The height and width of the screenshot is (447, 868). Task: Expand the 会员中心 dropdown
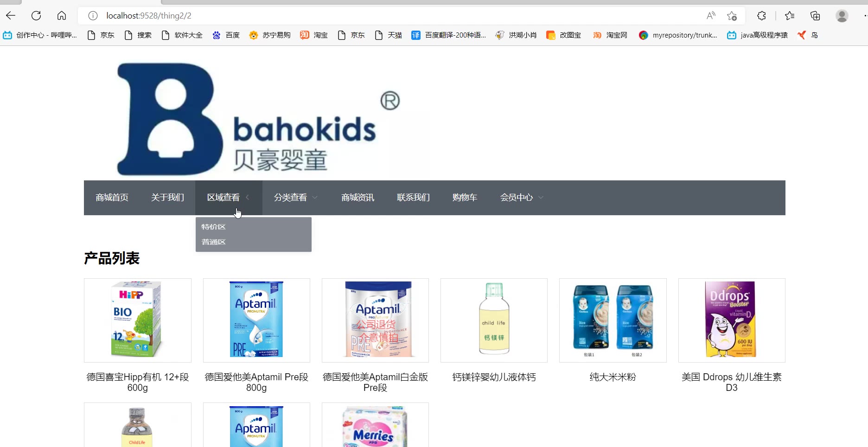click(522, 198)
